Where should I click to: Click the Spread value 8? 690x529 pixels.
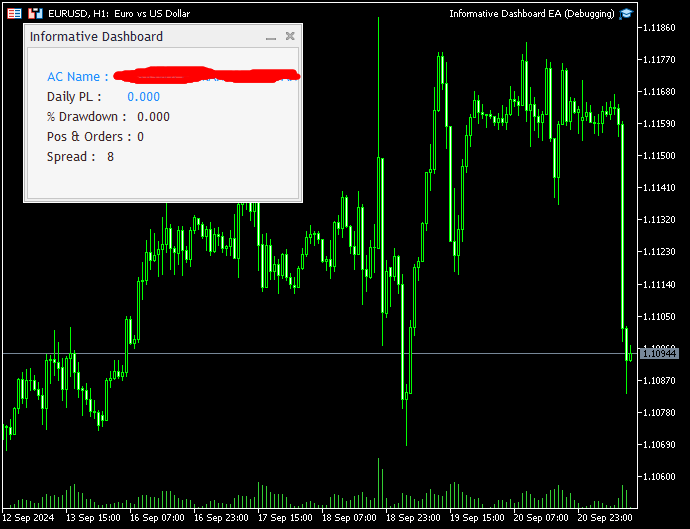coord(110,157)
